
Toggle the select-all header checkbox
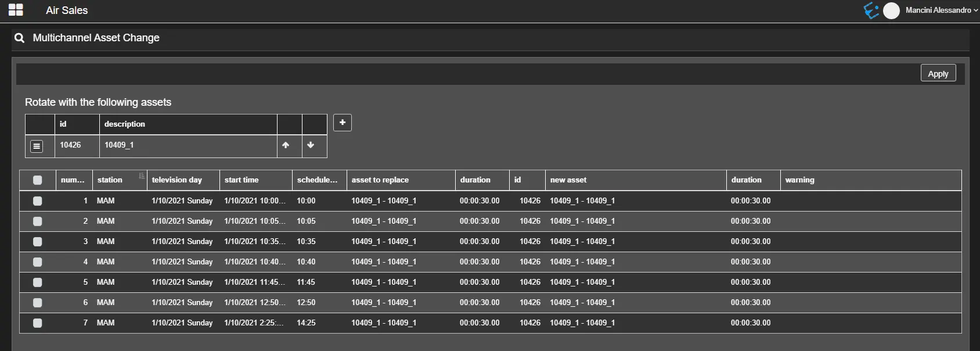(38, 180)
